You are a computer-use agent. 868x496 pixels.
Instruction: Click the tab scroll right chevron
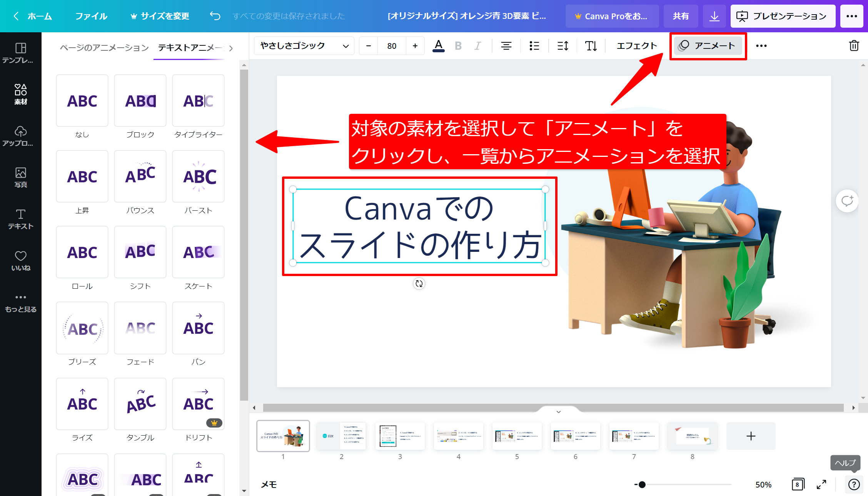(x=231, y=48)
